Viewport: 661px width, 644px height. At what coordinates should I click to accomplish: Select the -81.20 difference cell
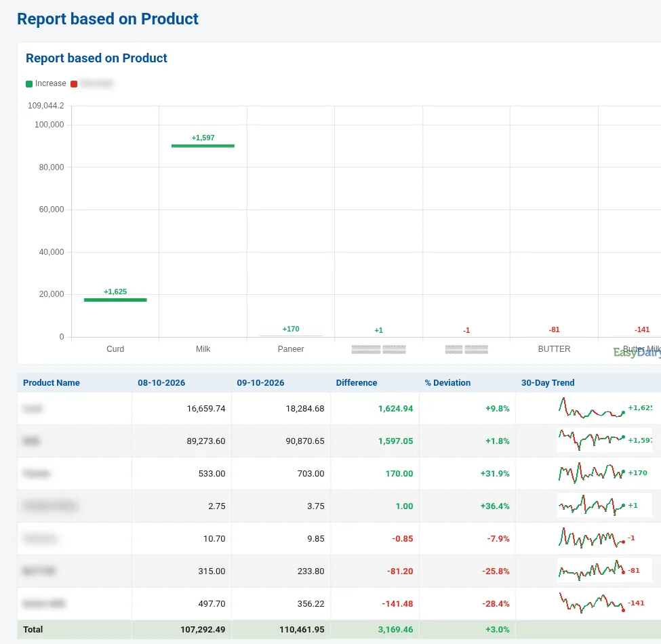pyautogui.click(x=375, y=571)
